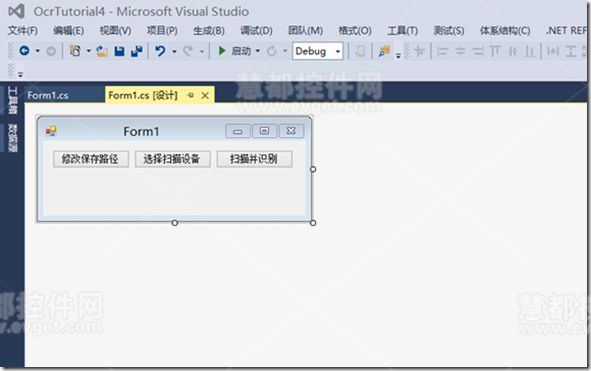Click the align middles layout icon
The height and width of the screenshot is (371, 591).
(513, 51)
